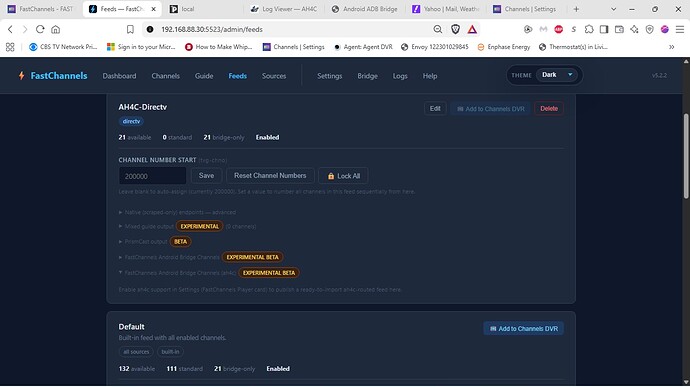Open the Sources nav item
The height and width of the screenshot is (387, 690).
[274, 76]
